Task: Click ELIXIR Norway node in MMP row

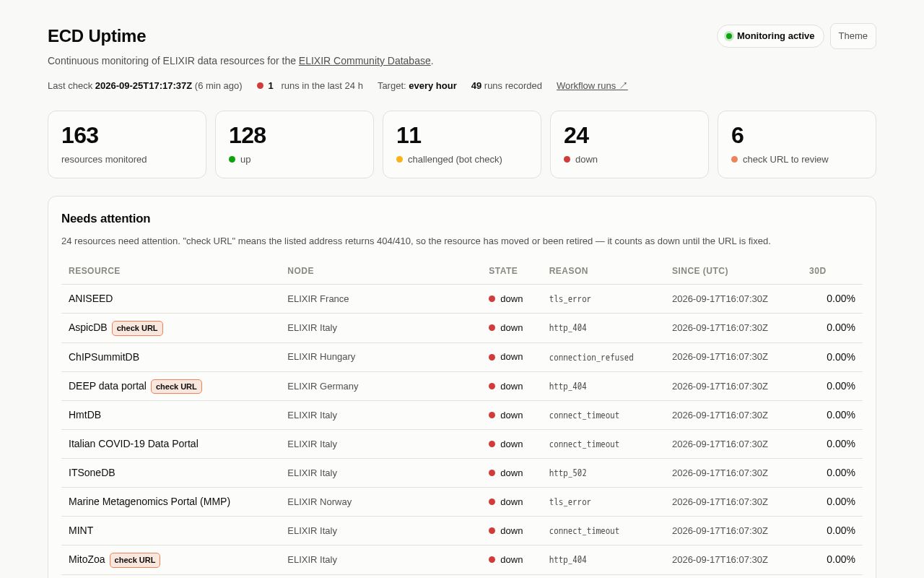Action: pyautogui.click(x=320, y=501)
